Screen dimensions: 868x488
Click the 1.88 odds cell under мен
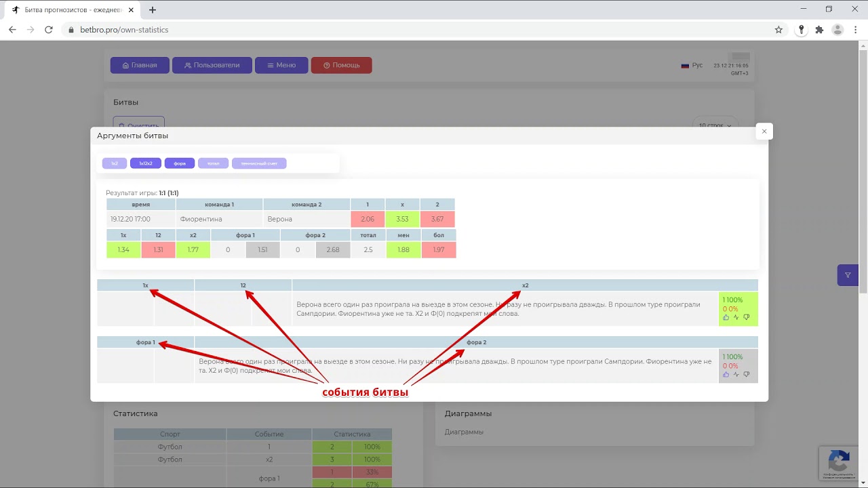coord(403,249)
